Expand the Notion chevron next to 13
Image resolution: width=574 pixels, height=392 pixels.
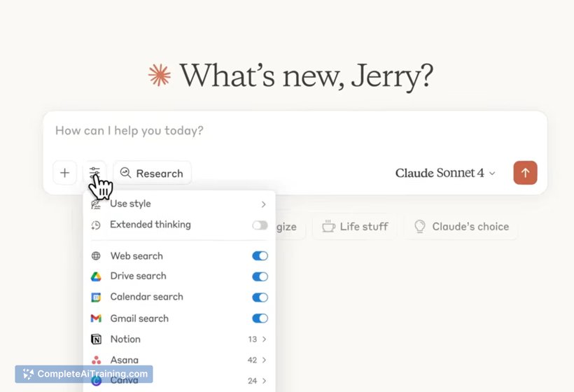[x=265, y=339]
